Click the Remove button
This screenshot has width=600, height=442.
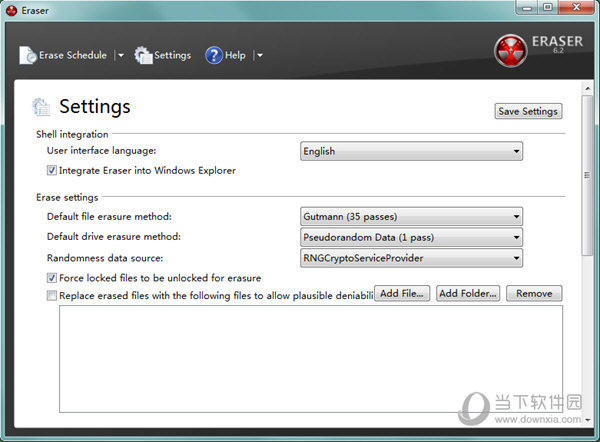coord(534,294)
